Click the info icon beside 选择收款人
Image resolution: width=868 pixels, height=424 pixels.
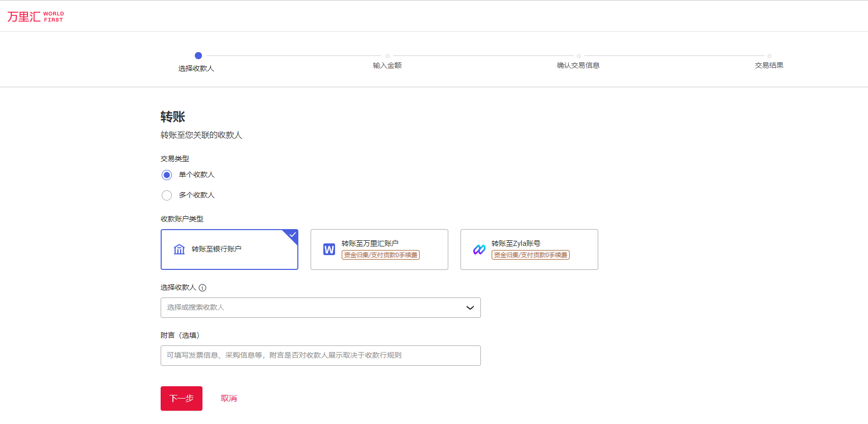tap(202, 288)
